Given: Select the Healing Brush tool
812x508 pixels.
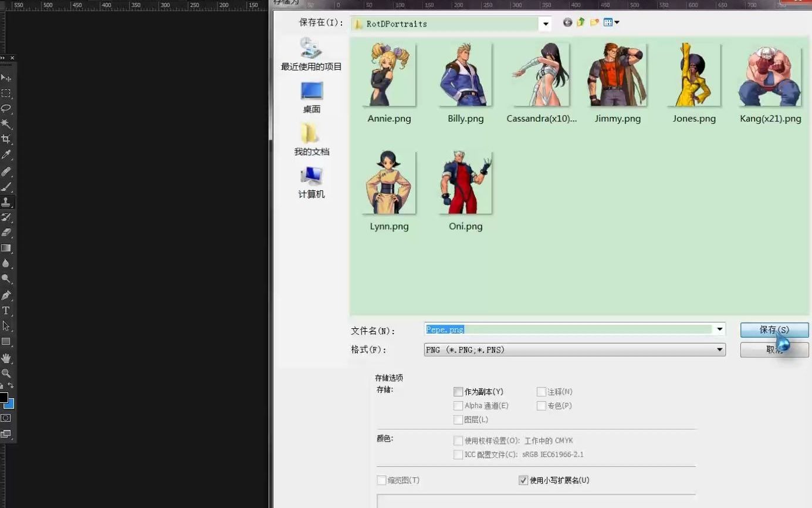Looking at the screenshot, I should click(x=6, y=171).
